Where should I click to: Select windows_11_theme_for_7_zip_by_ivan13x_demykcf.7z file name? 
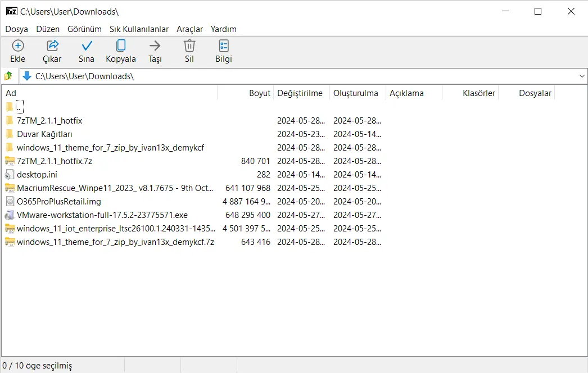115,242
